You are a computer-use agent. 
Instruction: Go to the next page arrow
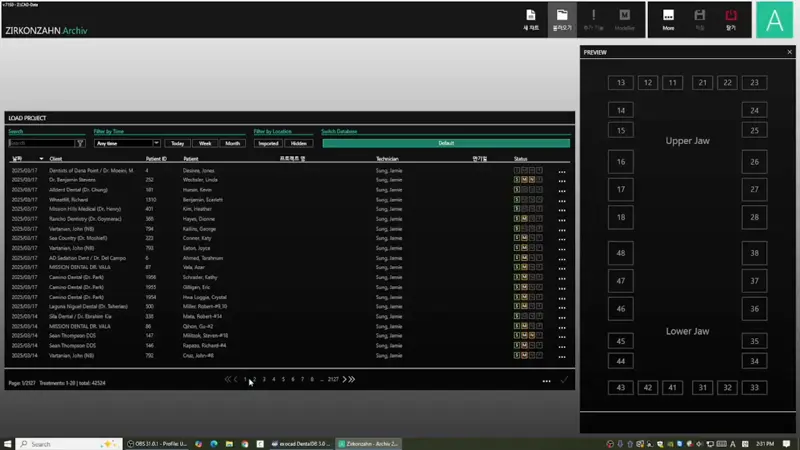tap(344, 379)
